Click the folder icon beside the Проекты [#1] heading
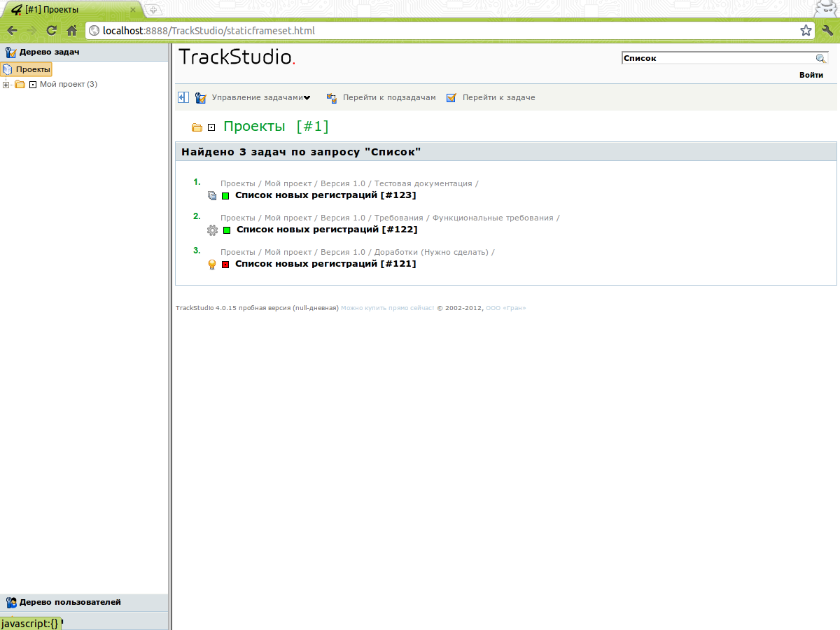Viewport: 840px width, 630px height. [197, 127]
